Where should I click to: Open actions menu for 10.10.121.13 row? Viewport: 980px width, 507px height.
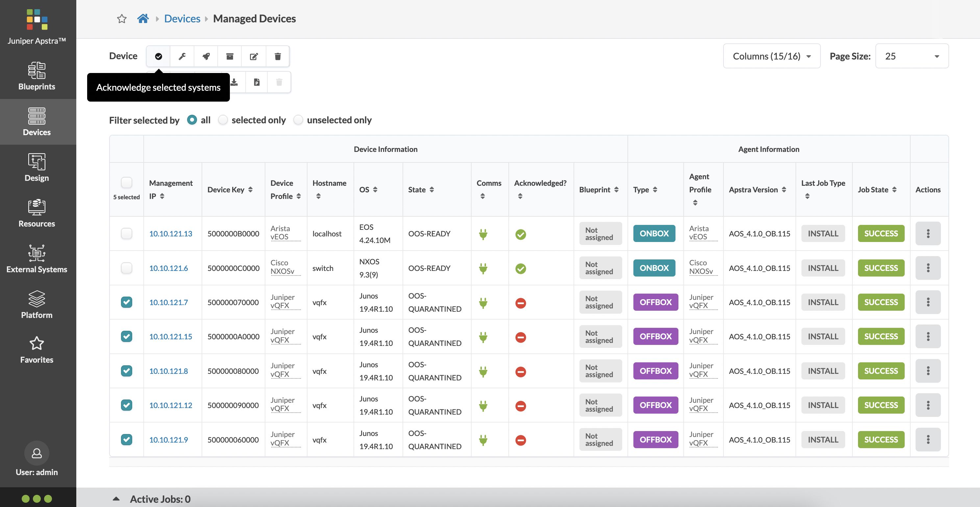[928, 233]
